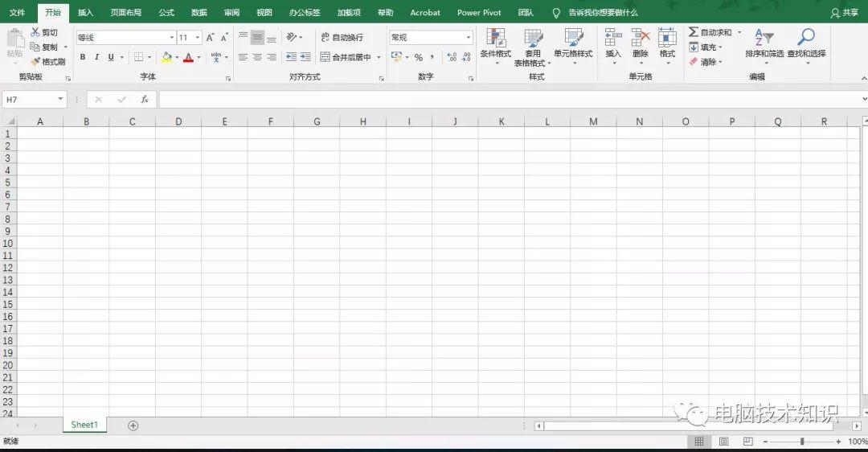Click the Copy (复制) icon

35,47
